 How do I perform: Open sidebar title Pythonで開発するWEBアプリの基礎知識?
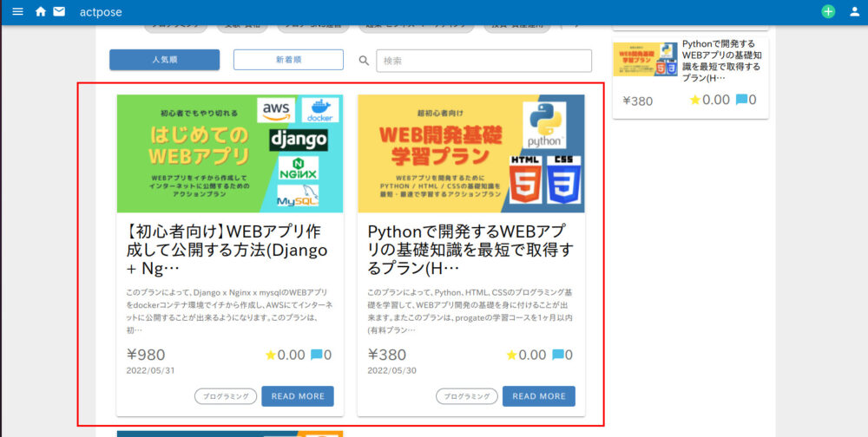click(721, 61)
